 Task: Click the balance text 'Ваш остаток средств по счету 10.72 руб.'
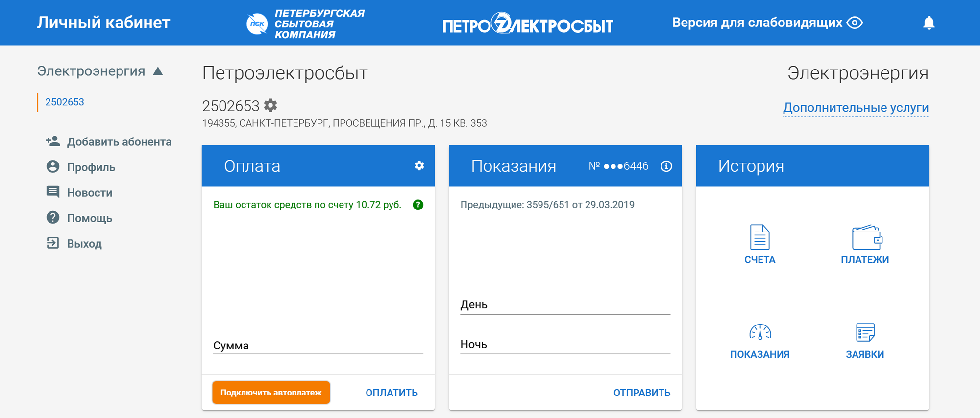coord(307,205)
